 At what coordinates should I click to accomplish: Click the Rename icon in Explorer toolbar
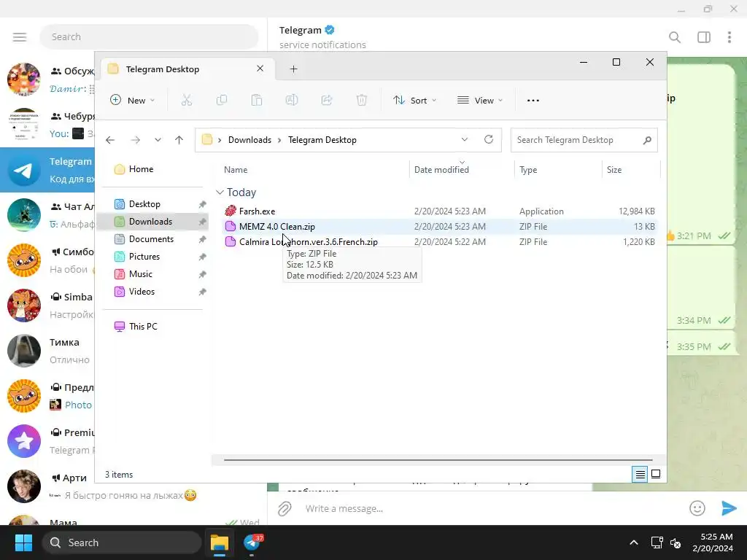click(x=292, y=100)
